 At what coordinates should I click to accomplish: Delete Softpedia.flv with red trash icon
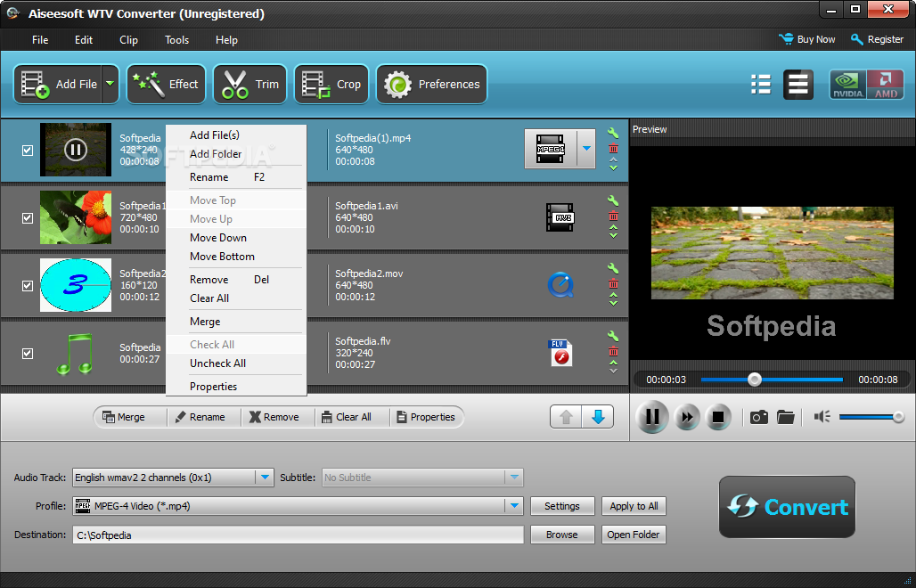pyautogui.click(x=613, y=352)
